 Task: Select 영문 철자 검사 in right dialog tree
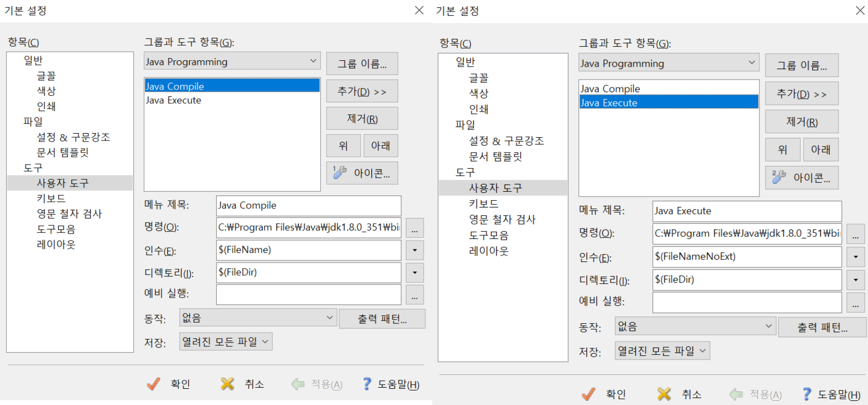click(x=502, y=220)
